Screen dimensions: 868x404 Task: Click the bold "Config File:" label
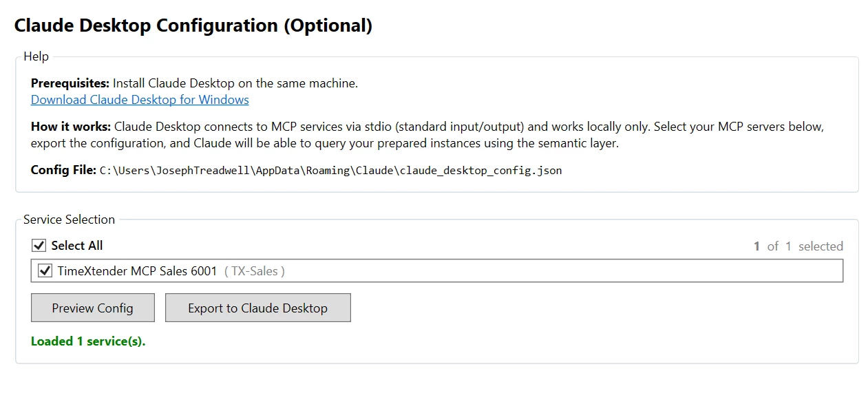(x=63, y=170)
